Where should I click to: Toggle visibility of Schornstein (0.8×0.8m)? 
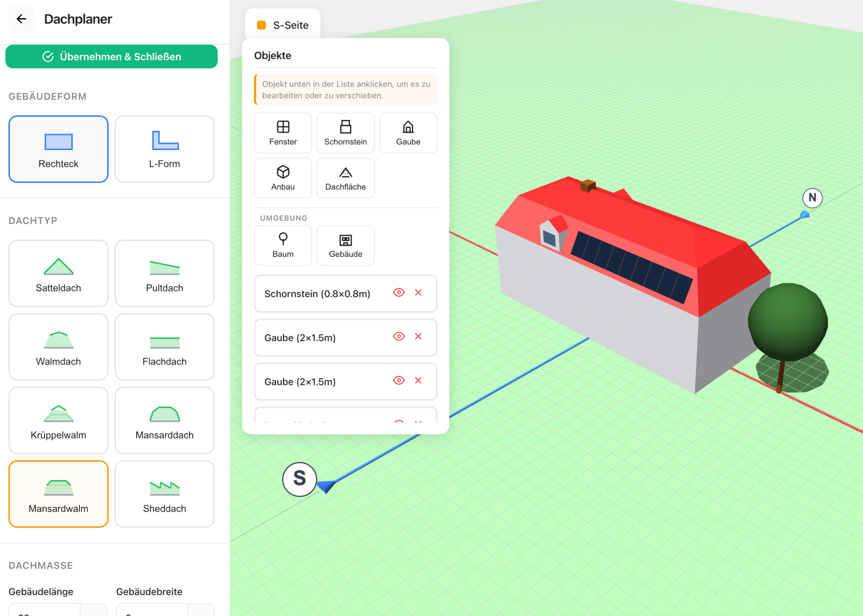tap(399, 293)
